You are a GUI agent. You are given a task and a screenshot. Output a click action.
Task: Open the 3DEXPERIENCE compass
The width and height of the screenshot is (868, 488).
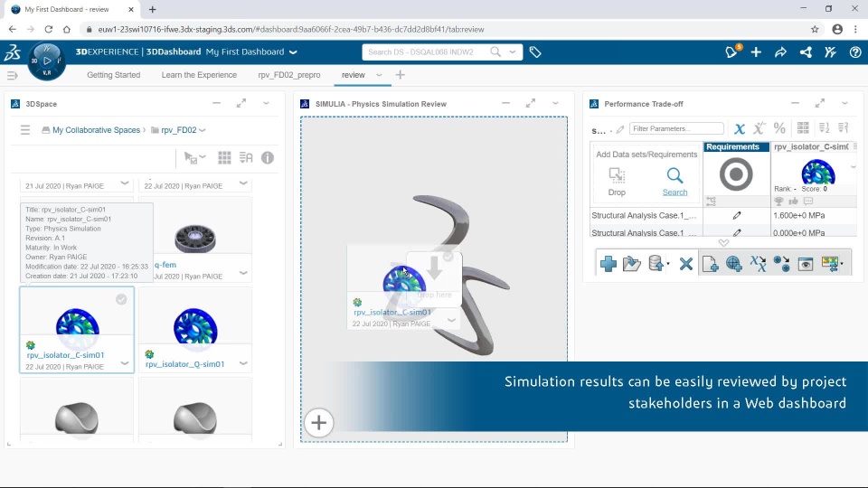(x=46, y=61)
